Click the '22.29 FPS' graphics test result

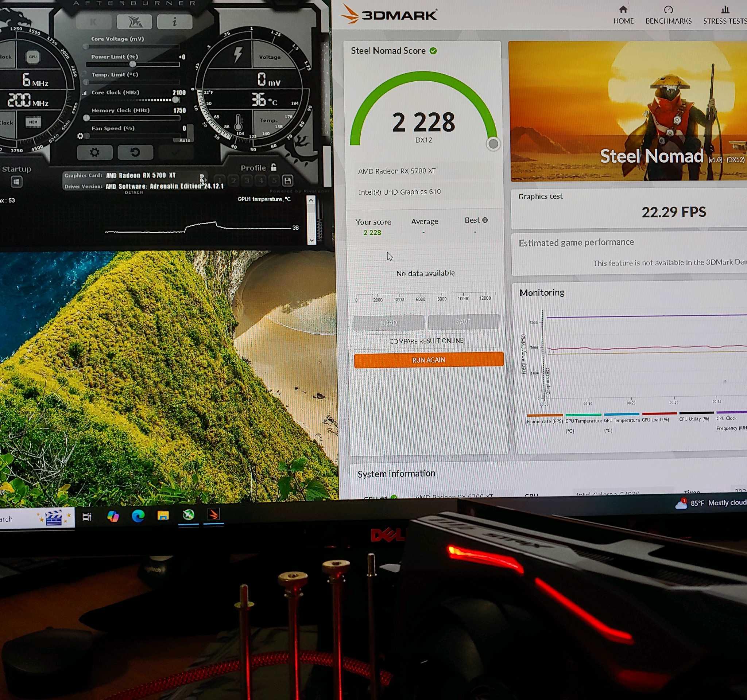click(x=674, y=212)
